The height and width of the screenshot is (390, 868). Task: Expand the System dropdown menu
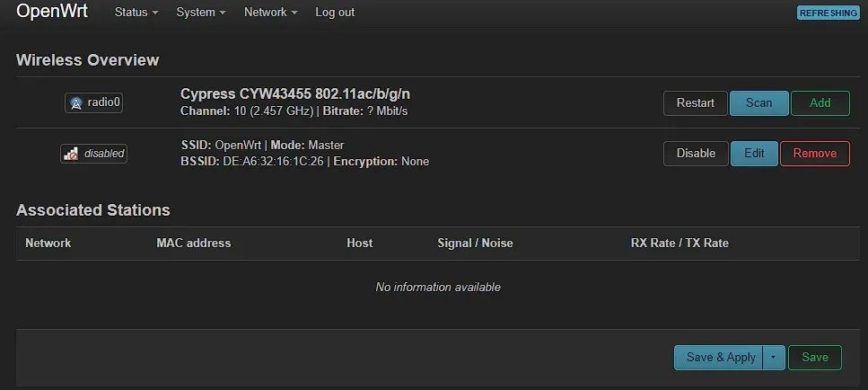(x=201, y=13)
